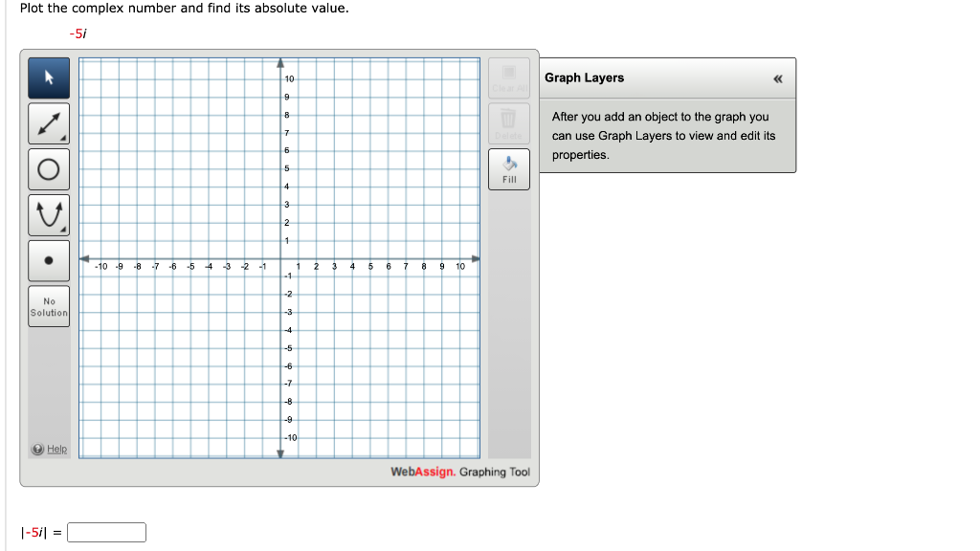The width and height of the screenshot is (980, 551).
Task: Click the answer input field next to |-5i|
Action: [106, 532]
